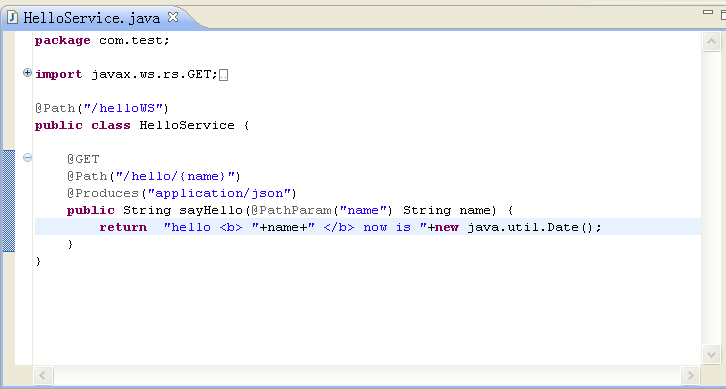This screenshot has height=389, width=726.
Task: Click the "/helloWS" path string
Action: coord(123,109)
